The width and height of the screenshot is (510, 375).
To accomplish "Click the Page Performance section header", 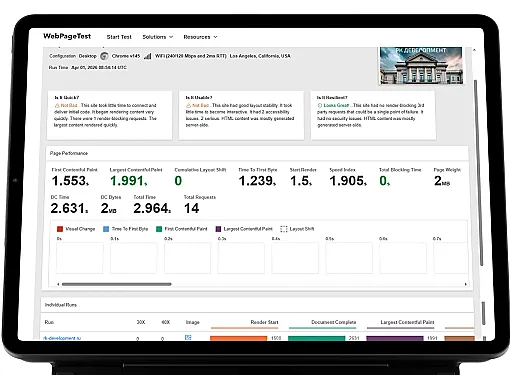I will click(69, 153).
